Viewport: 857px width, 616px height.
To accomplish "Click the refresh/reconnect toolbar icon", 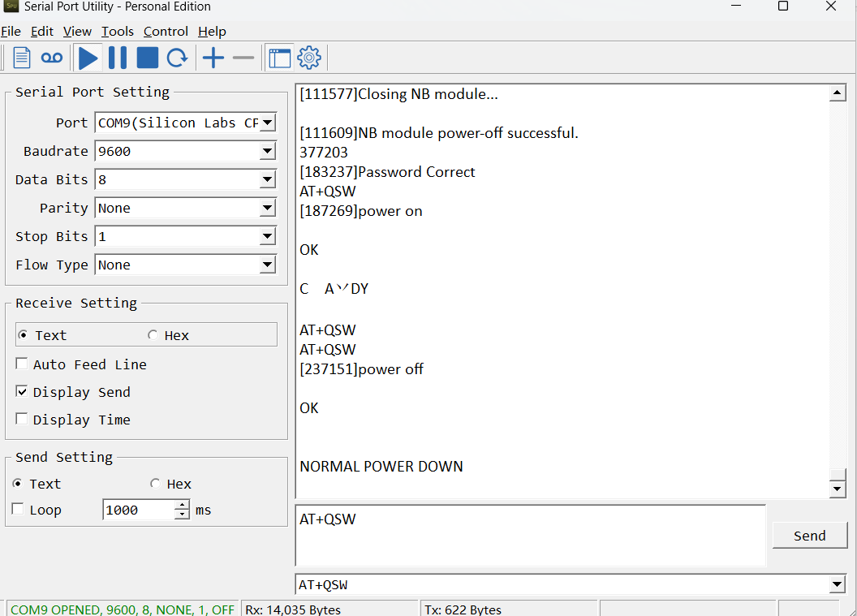I will (177, 58).
